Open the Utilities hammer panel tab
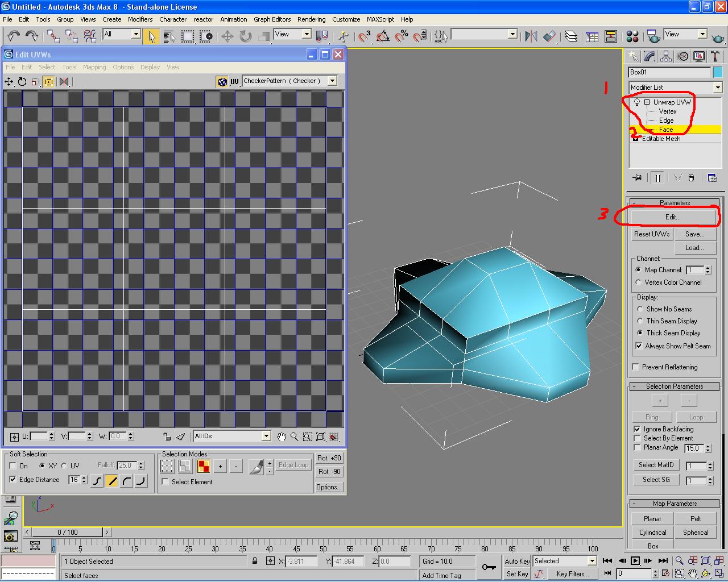 (x=715, y=56)
